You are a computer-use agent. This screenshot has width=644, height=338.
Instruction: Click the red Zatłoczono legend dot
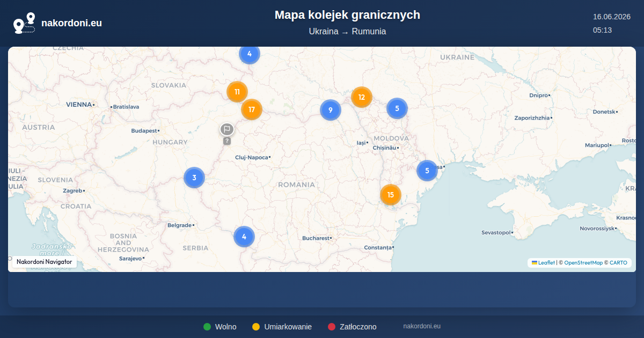pos(332,327)
